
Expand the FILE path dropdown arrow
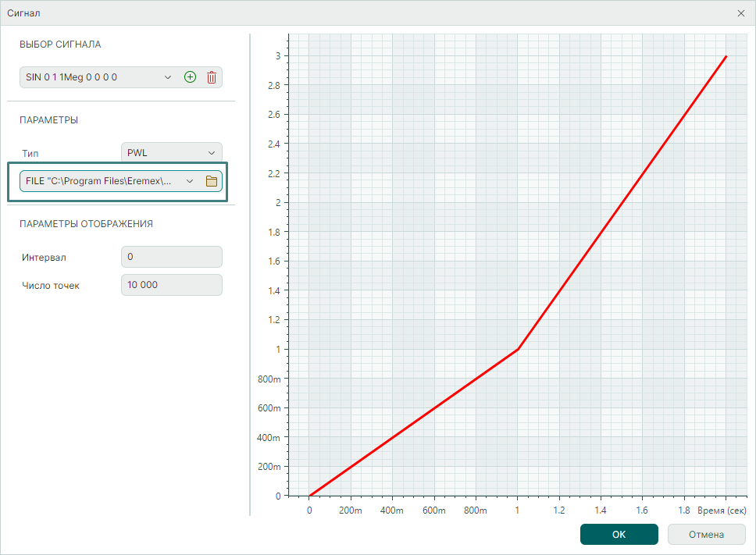pyautogui.click(x=189, y=181)
